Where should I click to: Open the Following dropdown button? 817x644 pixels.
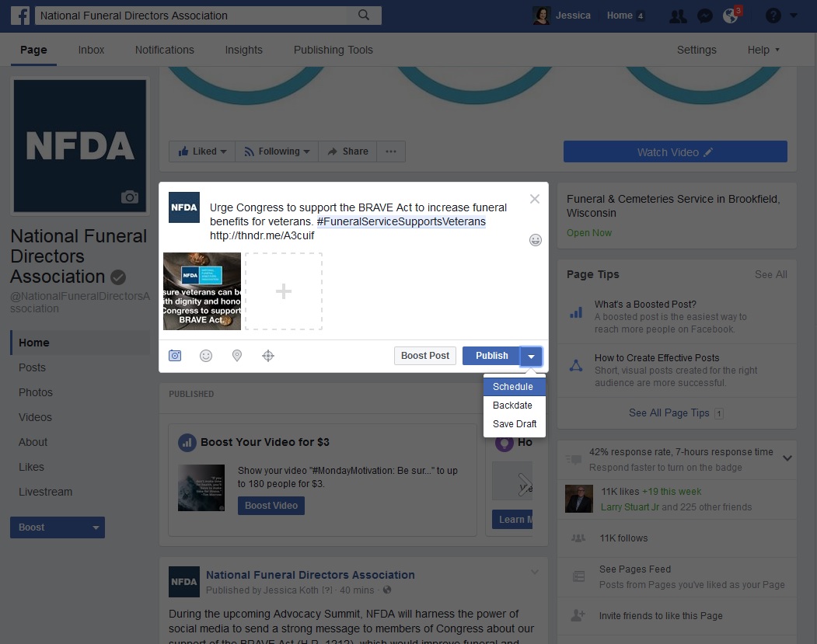pos(277,151)
